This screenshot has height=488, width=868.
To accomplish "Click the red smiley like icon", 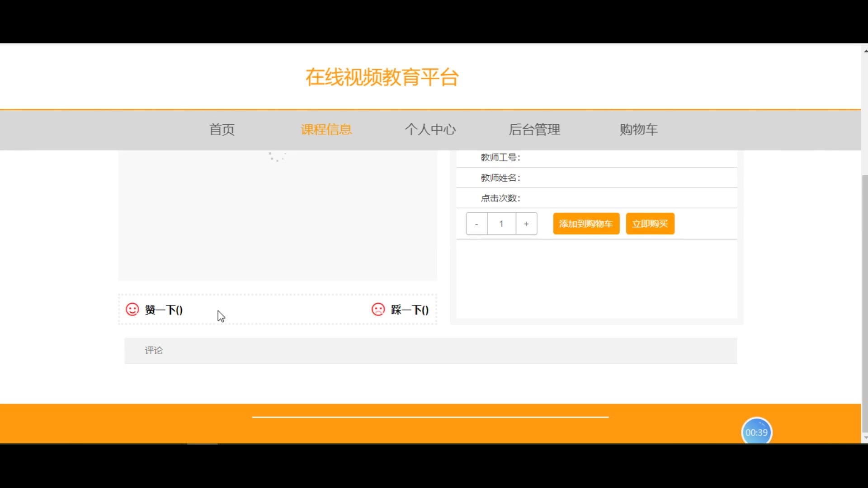I will point(132,310).
